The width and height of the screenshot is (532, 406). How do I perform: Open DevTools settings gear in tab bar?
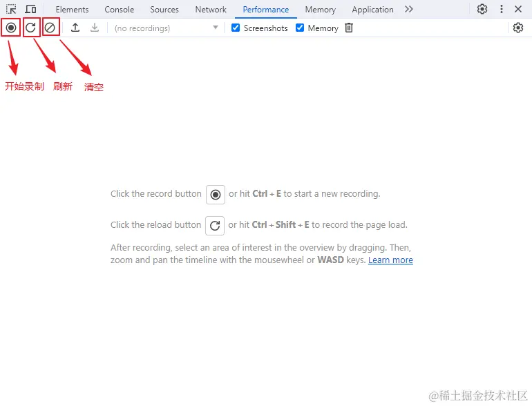(x=482, y=9)
